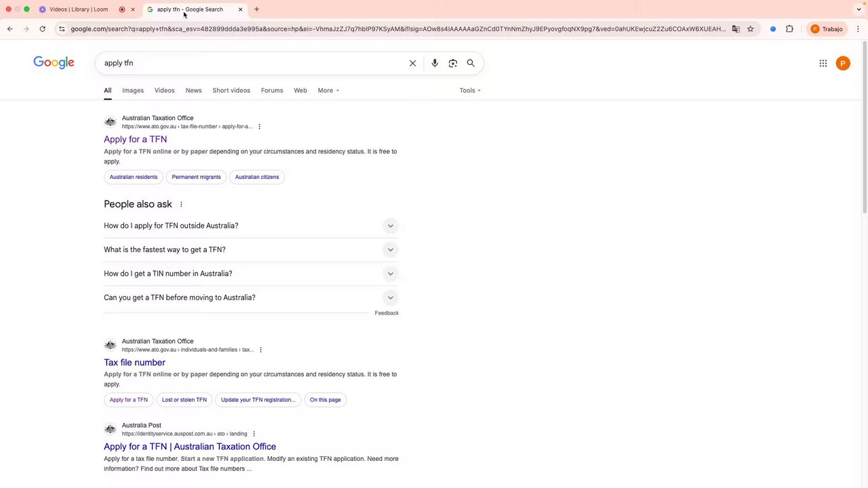
Task: Open the Google account avatar
Action: [x=843, y=63]
